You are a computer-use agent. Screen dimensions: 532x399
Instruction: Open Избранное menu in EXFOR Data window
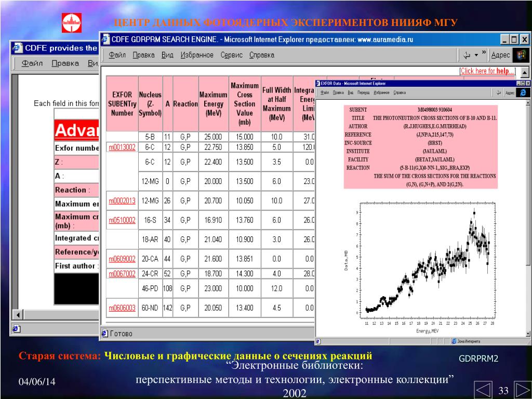click(381, 92)
